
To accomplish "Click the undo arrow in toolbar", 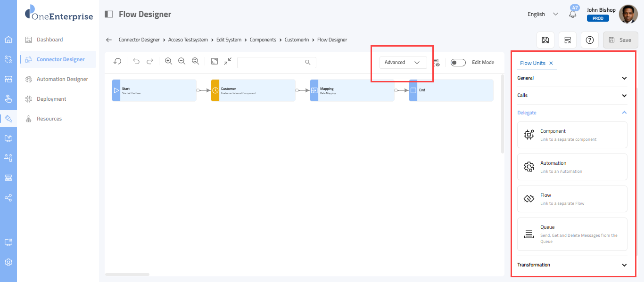I will pos(136,62).
